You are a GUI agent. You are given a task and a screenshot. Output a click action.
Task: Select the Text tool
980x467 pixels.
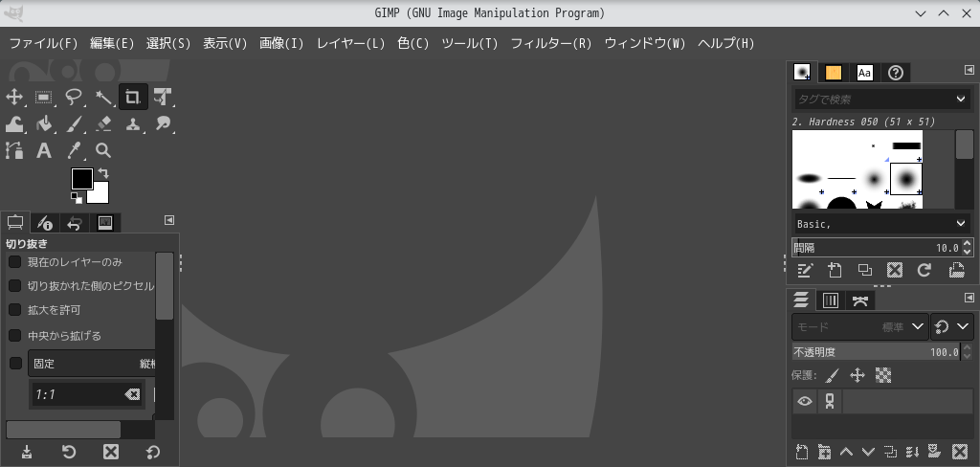click(44, 150)
